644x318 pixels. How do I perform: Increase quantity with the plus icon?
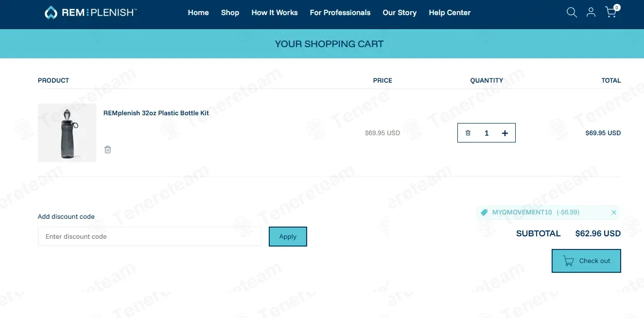click(x=505, y=133)
